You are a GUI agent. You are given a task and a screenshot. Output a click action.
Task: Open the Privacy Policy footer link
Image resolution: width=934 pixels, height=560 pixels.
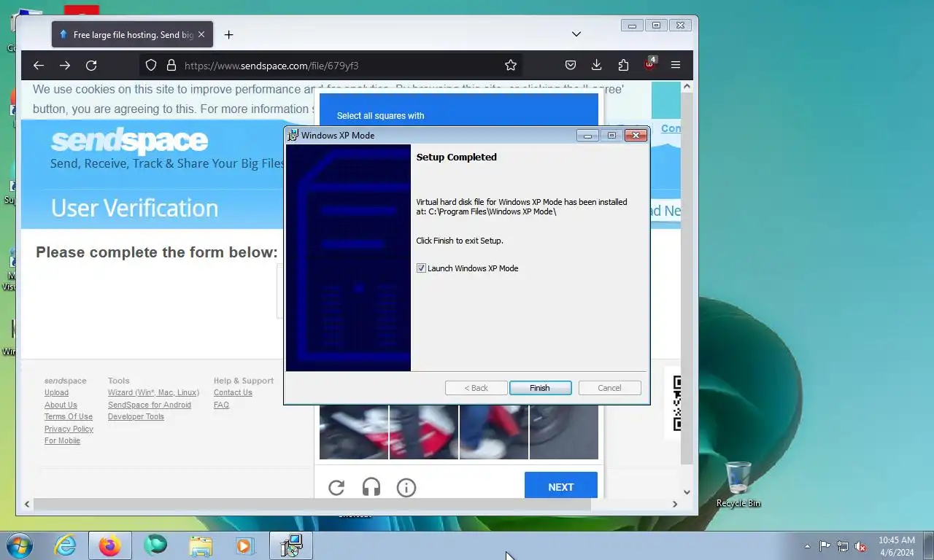pos(69,429)
